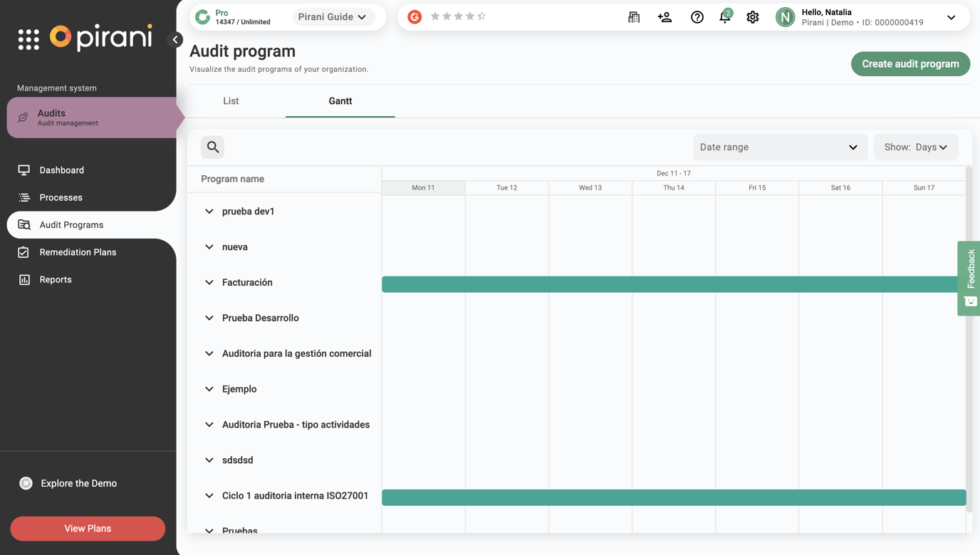Click the Create audit program button
The width and height of the screenshot is (980, 555).
[910, 63]
